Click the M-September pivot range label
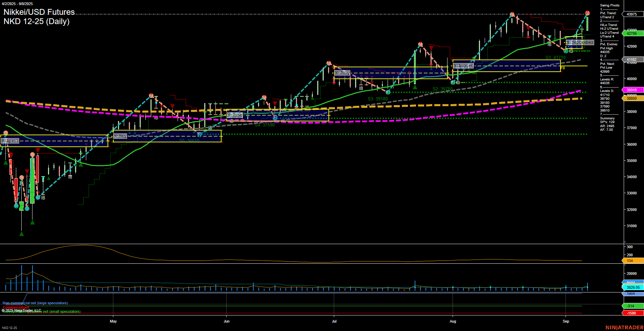Image resolution: width=644 pixels, height=331 pixels. point(580,42)
